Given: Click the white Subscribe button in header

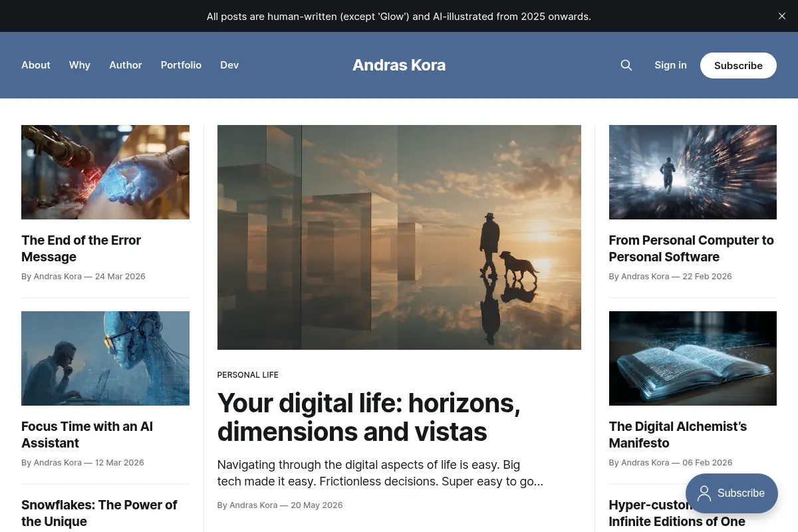Looking at the screenshot, I should tap(738, 65).
